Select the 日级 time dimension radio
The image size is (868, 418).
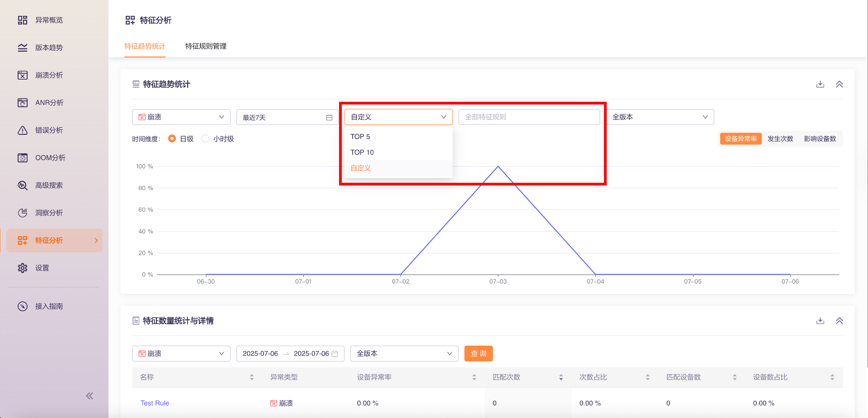[172, 139]
